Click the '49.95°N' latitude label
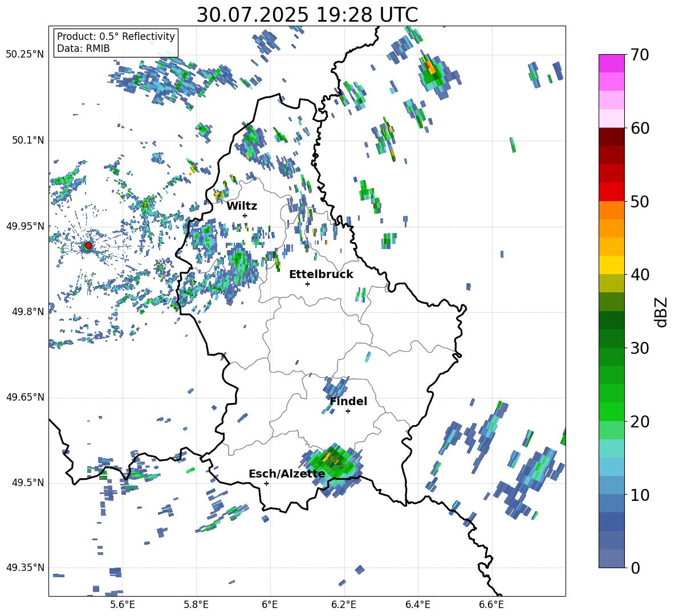 coord(25,226)
